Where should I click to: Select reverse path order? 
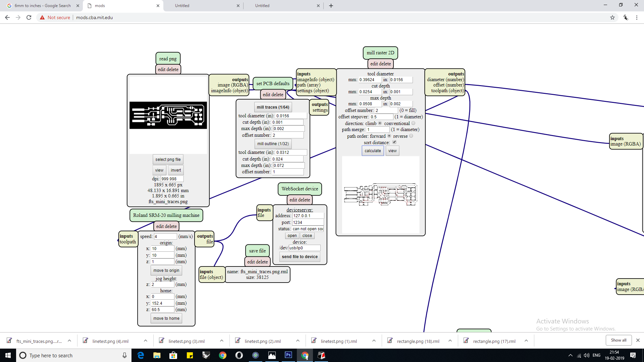click(411, 136)
